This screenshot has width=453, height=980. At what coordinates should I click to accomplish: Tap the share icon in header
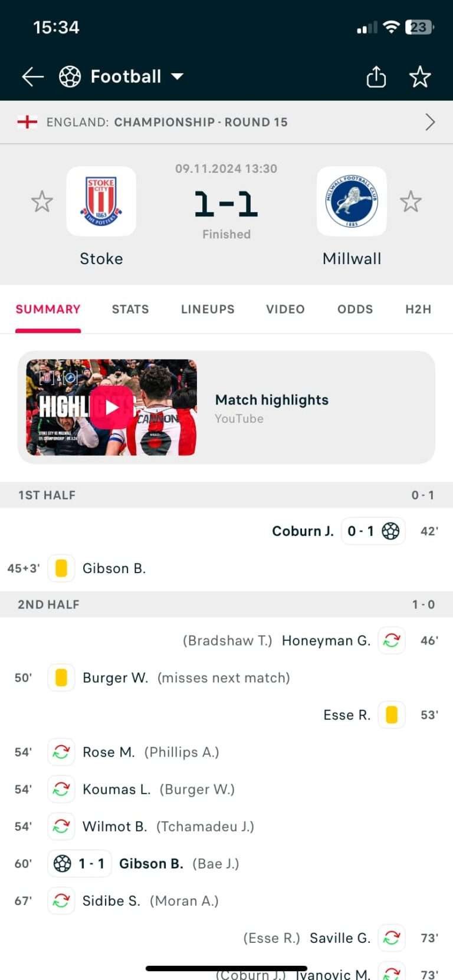click(376, 77)
